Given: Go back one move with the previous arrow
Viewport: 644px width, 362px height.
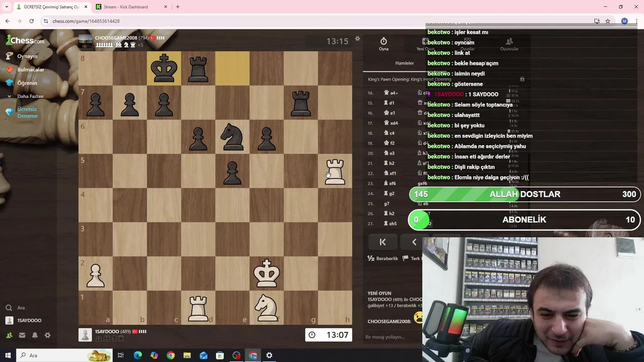Looking at the screenshot, I should [x=414, y=242].
